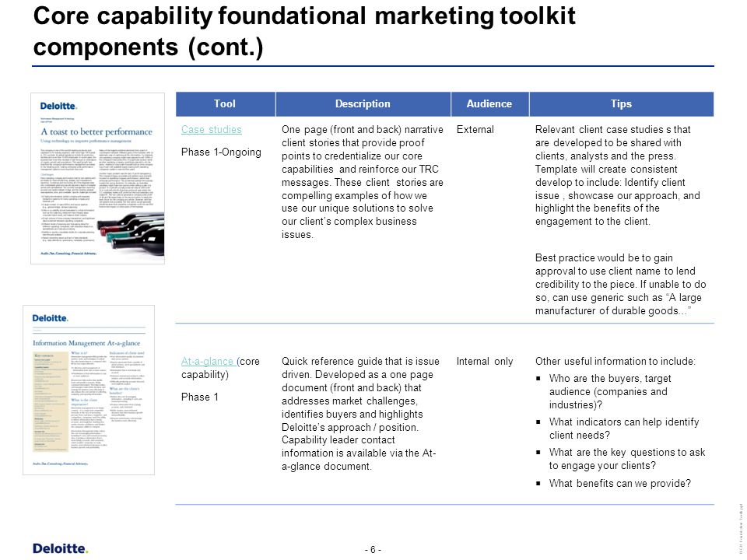Click the Best practice tips paragraph
This screenshot has height=560, width=747.
click(x=620, y=285)
